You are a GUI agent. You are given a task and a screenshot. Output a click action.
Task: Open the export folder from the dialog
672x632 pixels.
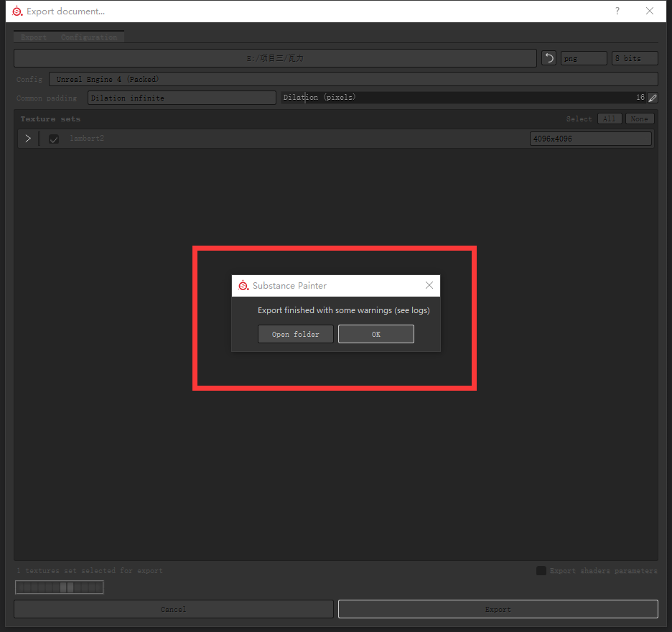pyautogui.click(x=295, y=334)
